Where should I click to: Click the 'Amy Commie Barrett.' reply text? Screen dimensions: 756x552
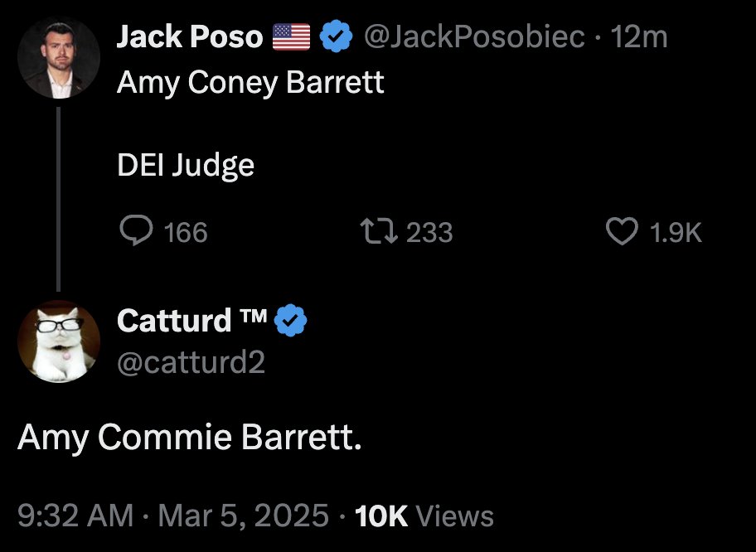[x=190, y=438]
